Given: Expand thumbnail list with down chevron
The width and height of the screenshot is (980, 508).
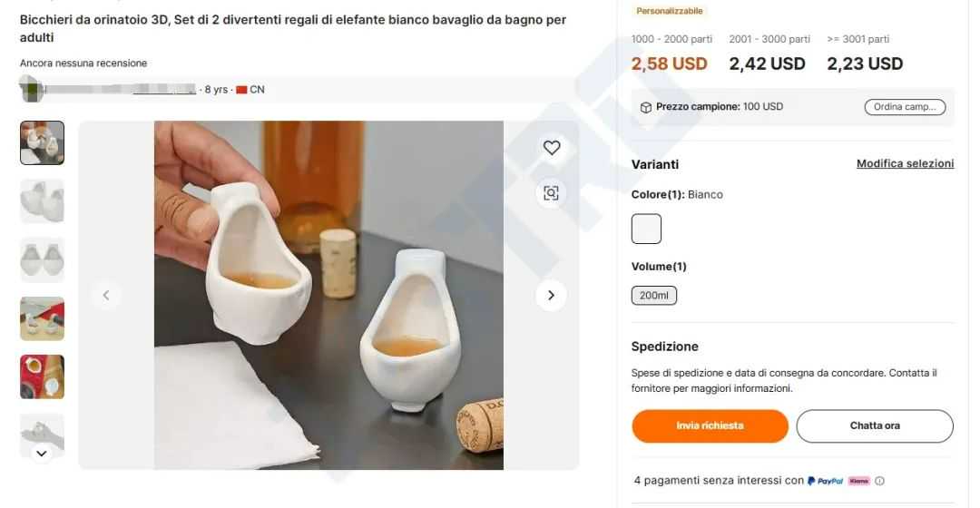Looking at the screenshot, I should [42, 452].
